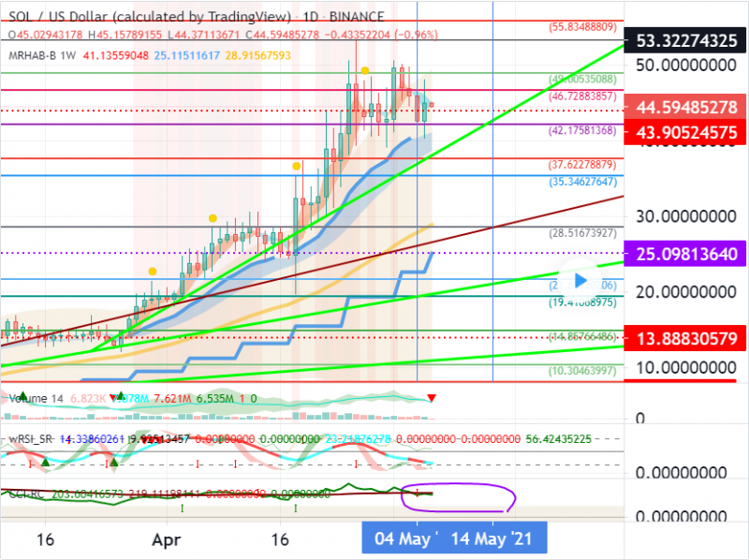Click the topmost yellow dot above the candles
Viewport: 749px width, 560px height.
pos(365,70)
